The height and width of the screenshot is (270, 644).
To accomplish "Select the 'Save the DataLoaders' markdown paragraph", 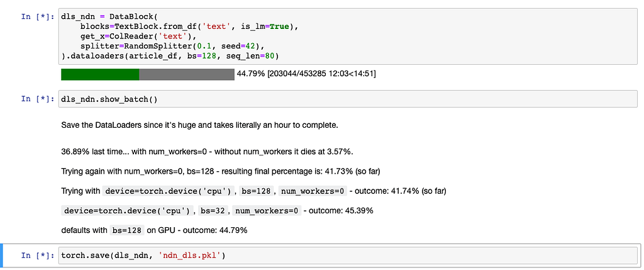I will point(199,125).
